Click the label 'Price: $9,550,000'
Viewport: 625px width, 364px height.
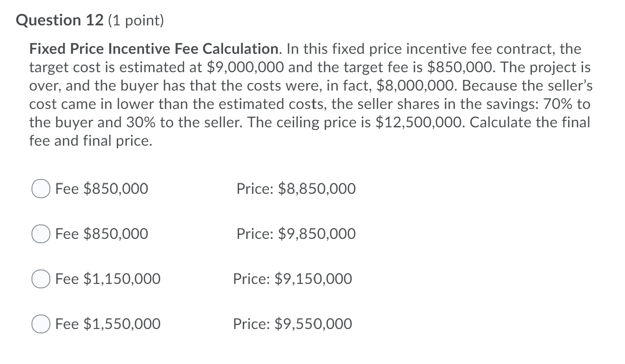pyautogui.click(x=292, y=324)
